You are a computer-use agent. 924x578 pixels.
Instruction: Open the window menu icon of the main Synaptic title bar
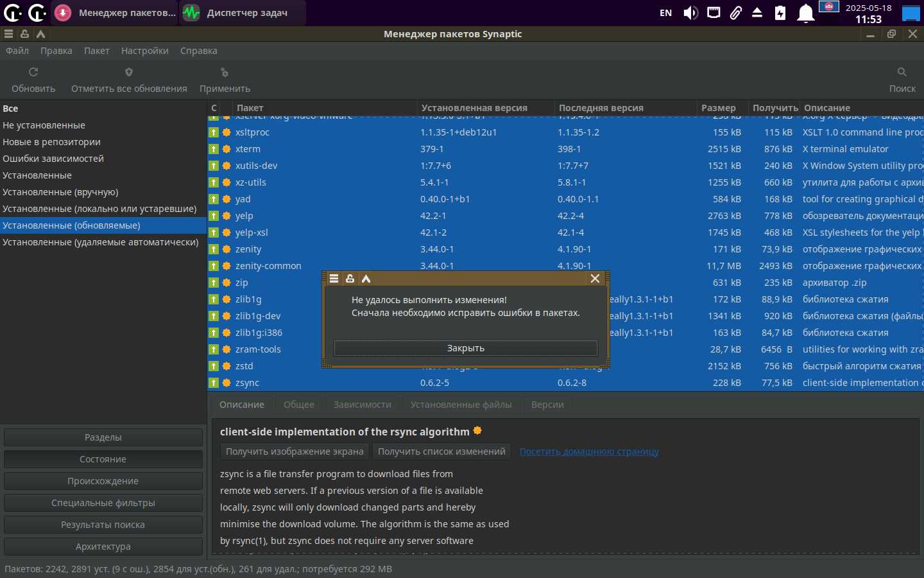8,34
